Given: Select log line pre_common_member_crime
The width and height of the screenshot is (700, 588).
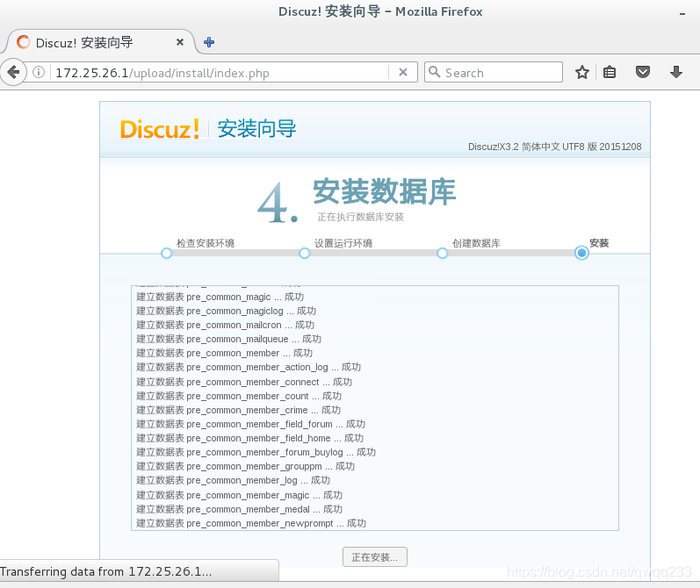Looking at the screenshot, I should (x=238, y=411).
